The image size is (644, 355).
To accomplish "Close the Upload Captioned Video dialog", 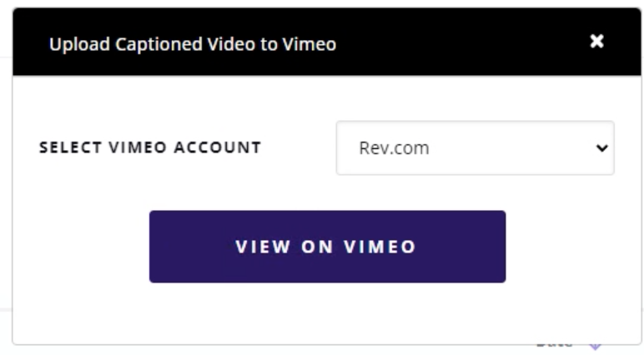I will [596, 42].
